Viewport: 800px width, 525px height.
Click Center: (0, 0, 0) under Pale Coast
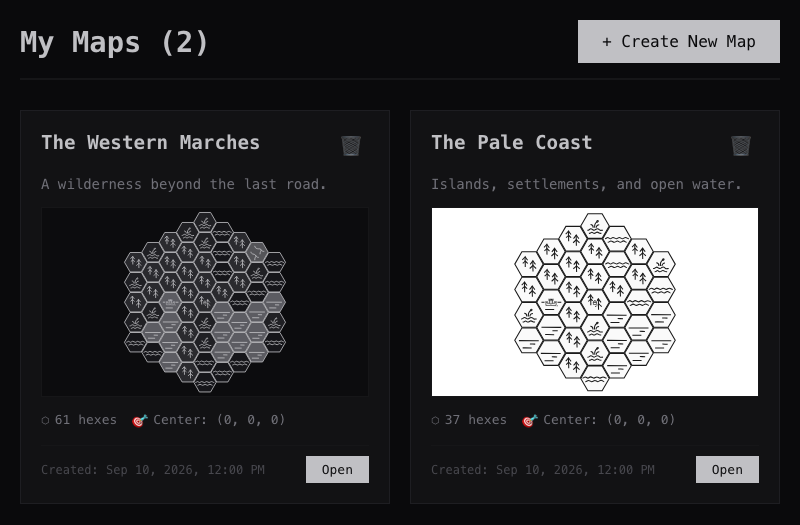(609, 420)
